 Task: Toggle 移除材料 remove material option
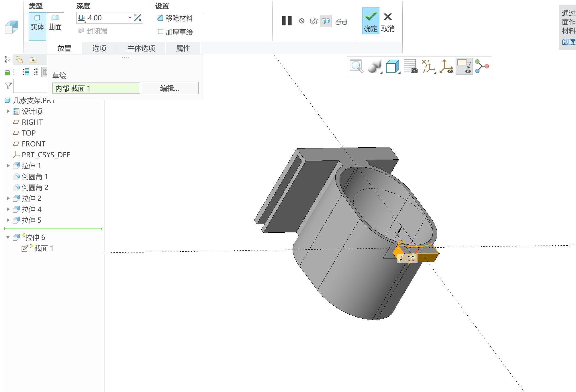(175, 18)
